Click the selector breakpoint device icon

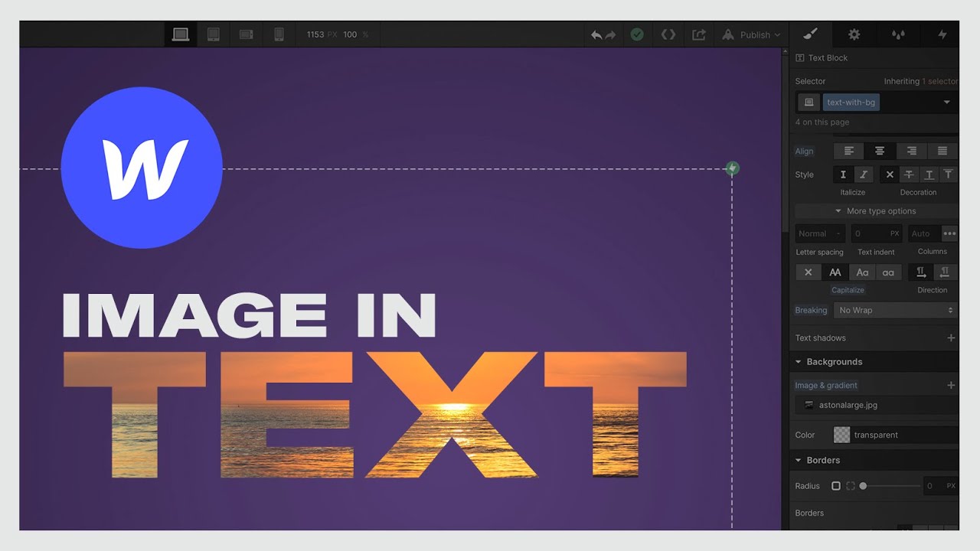pyautogui.click(x=808, y=103)
